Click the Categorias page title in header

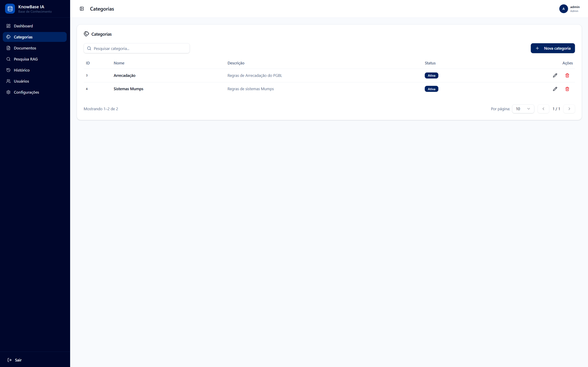pos(102,9)
